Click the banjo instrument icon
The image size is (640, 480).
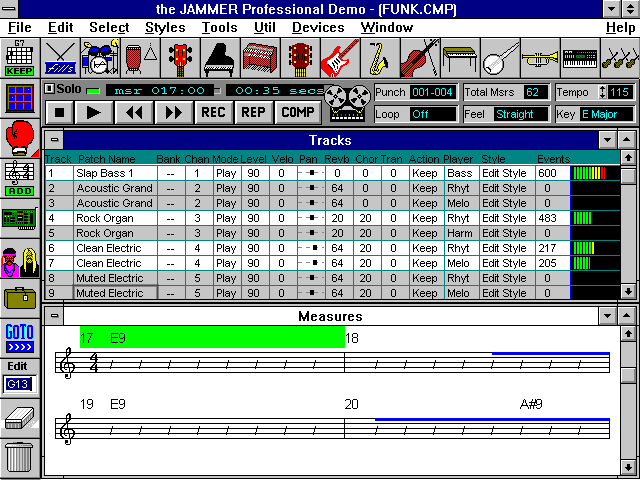[x=499, y=59]
